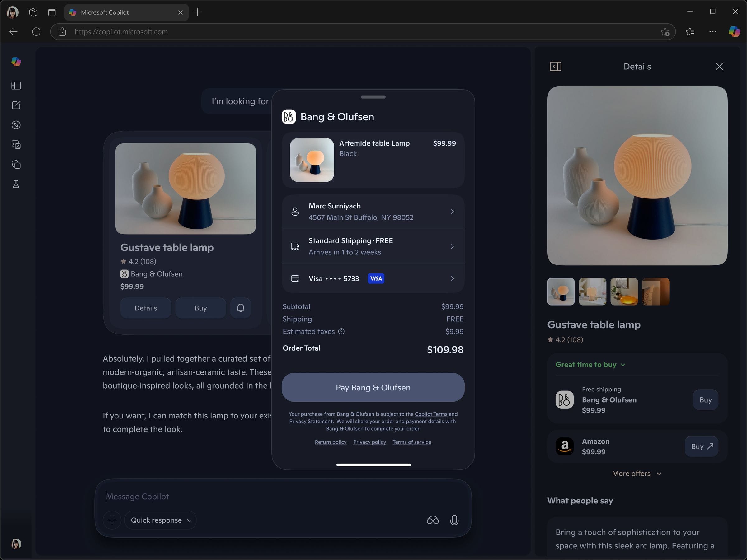Viewport: 747px width, 560px height.
Task: Select the Microsoft Copilot browser tab
Action: pos(126,12)
